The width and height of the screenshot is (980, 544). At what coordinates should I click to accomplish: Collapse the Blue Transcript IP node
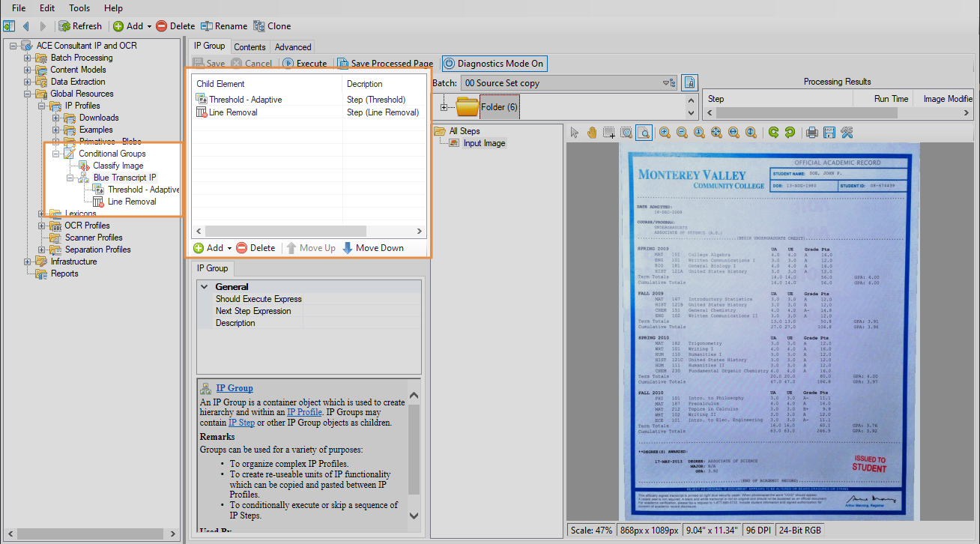70,178
